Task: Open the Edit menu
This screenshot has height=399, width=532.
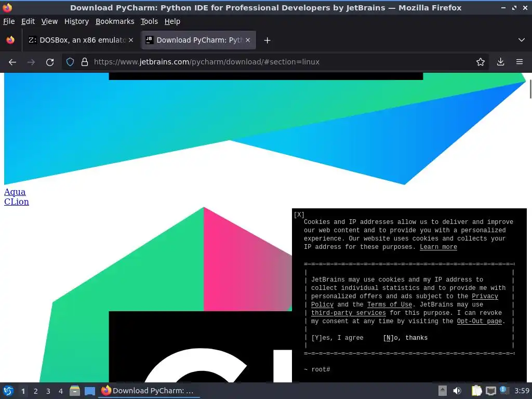Action: click(28, 21)
